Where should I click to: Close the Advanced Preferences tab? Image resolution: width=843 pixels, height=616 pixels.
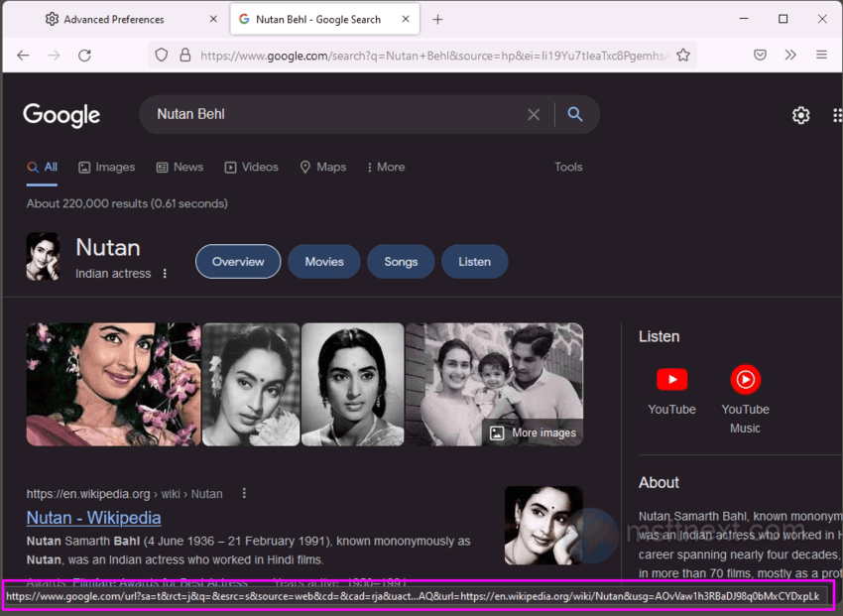[213, 19]
